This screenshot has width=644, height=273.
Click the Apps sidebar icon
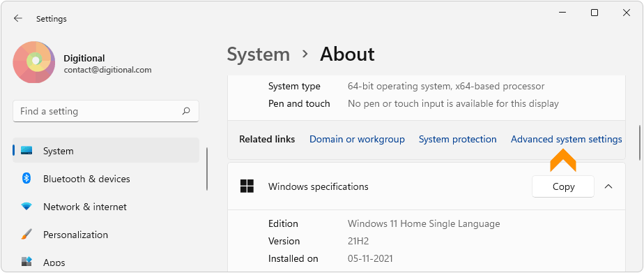point(26,262)
